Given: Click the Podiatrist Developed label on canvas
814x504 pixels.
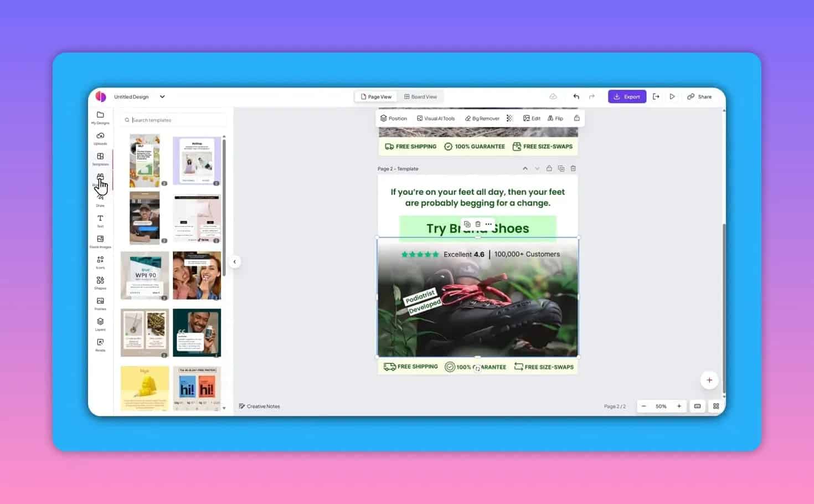Looking at the screenshot, I should [423, 301].
